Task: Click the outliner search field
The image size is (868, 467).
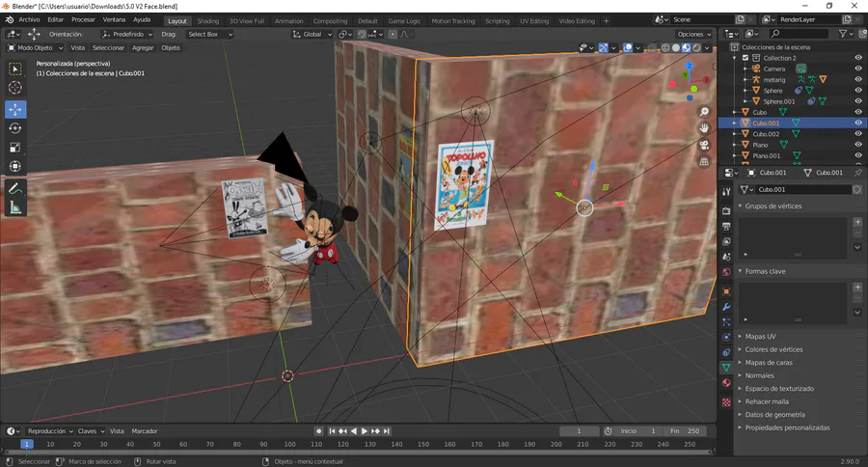Action: pos(799,34)
